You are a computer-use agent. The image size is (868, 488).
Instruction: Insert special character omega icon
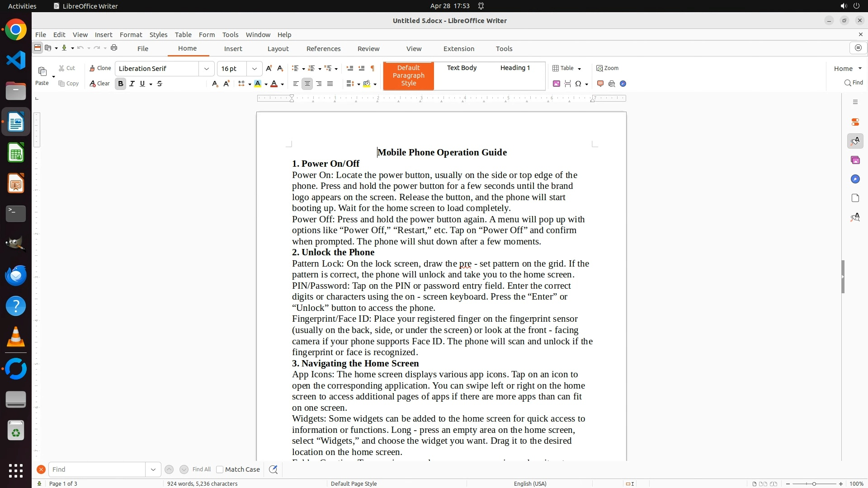point(578,84)
